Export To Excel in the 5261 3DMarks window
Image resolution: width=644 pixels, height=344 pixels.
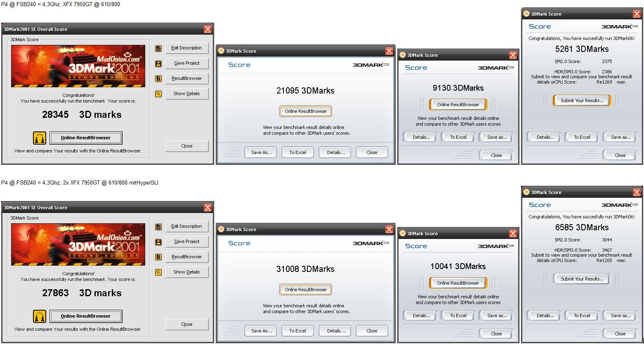(582, 137)
